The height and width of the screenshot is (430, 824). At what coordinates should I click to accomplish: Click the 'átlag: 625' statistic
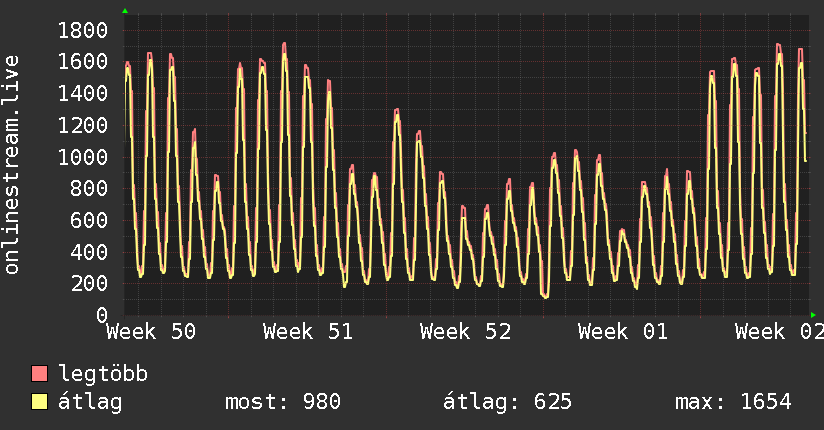tap(507, 402)
